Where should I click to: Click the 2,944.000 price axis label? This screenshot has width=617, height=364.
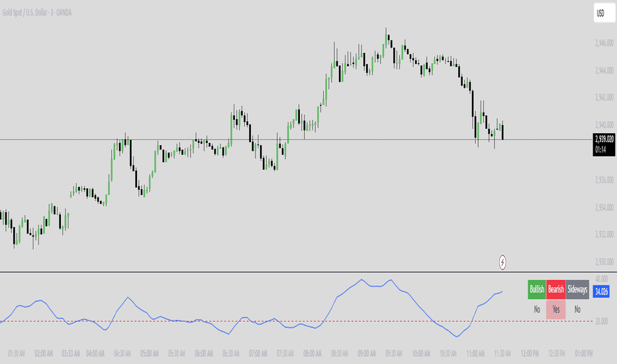604,70
